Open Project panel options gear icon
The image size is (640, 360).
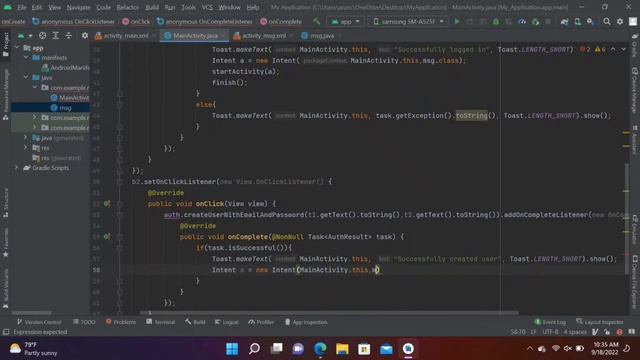[x=84, y=36]
